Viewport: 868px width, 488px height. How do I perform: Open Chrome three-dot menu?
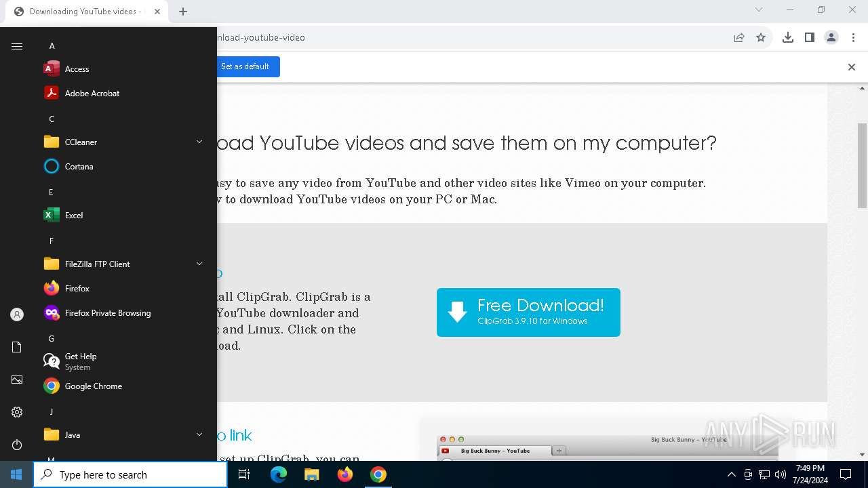point(853,37)
